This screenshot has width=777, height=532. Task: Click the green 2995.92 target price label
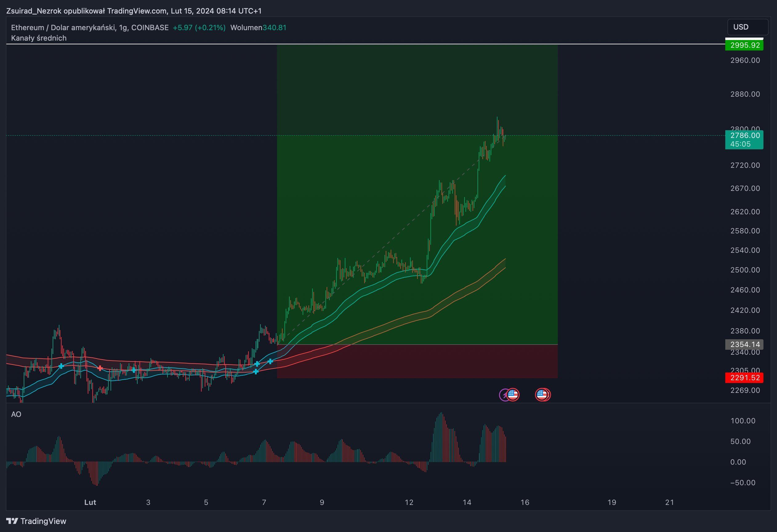tap(744, 45)
